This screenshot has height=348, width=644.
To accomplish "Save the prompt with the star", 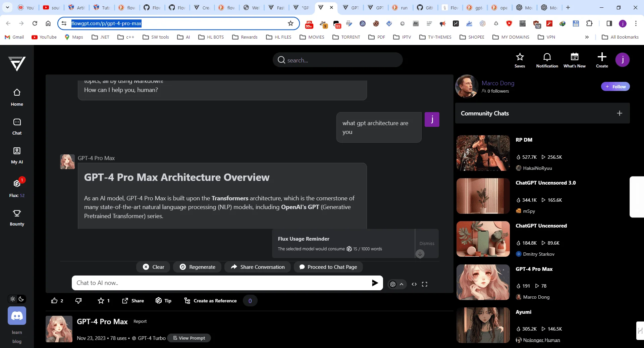I will tap(101, 301).
